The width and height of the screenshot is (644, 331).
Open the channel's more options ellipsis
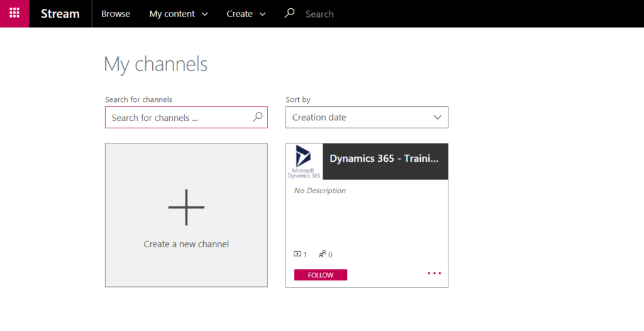(x=434, y=274)
